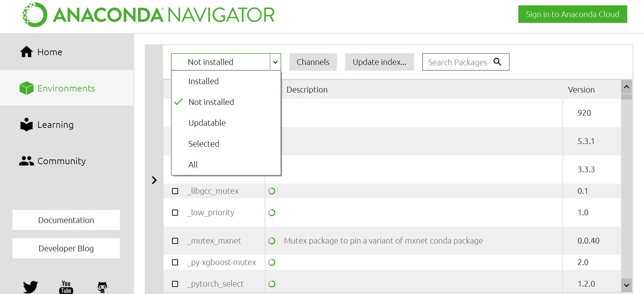
Task: Open the Twitter link icon
Action: coord(31,287)
